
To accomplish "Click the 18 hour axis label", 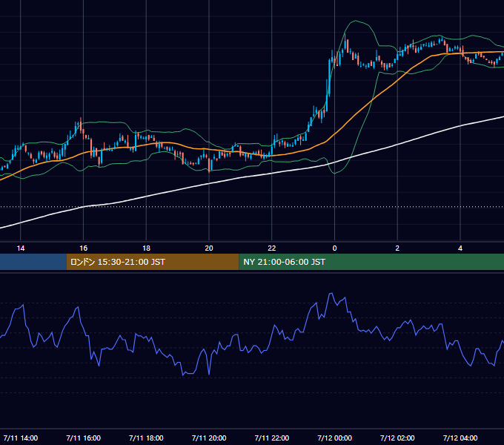I will coord(146,248).
